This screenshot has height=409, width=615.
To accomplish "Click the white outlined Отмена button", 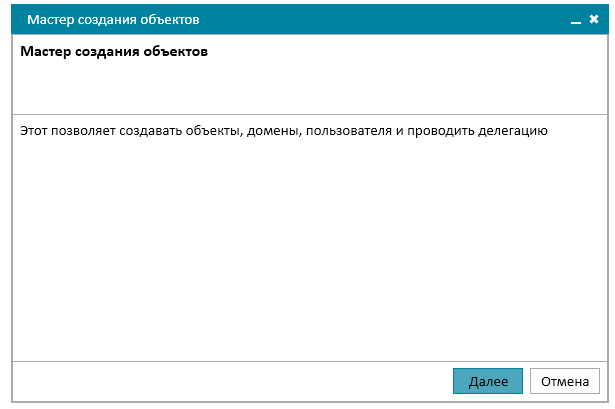I will coord(565,381).
